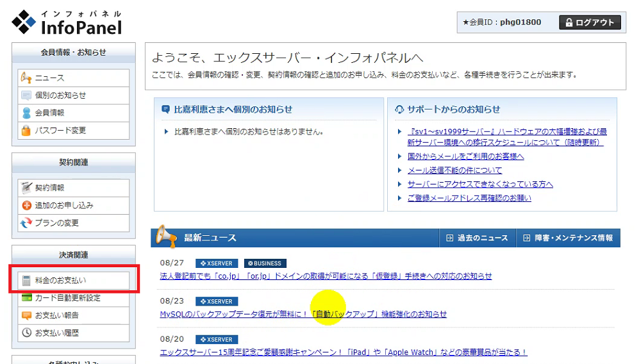Screen dimensions: 641x364
Task: Open プランの変更 menu item
Action: point(74,222)
